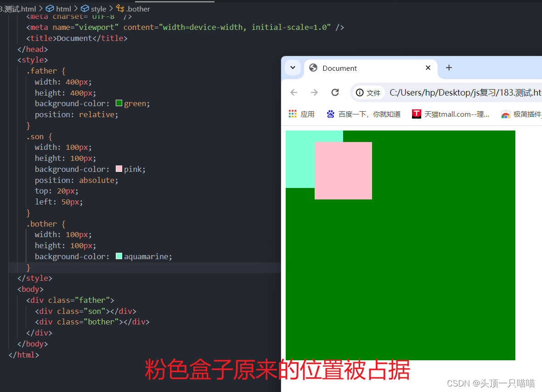
Task: Click the forward navigation arrow in browser
Action: point(314,92)
